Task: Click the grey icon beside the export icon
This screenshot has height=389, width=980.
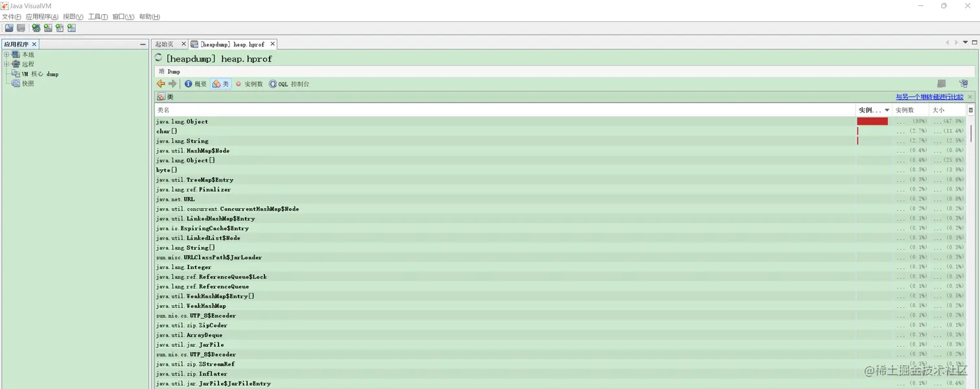Action: (941, 84)
